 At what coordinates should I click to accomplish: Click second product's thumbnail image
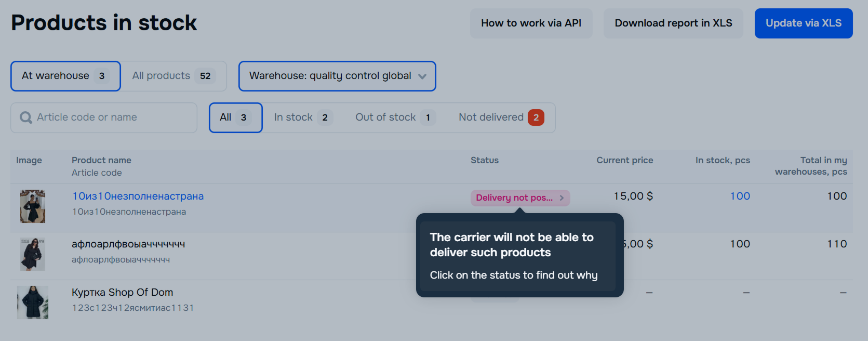point(33,254)
